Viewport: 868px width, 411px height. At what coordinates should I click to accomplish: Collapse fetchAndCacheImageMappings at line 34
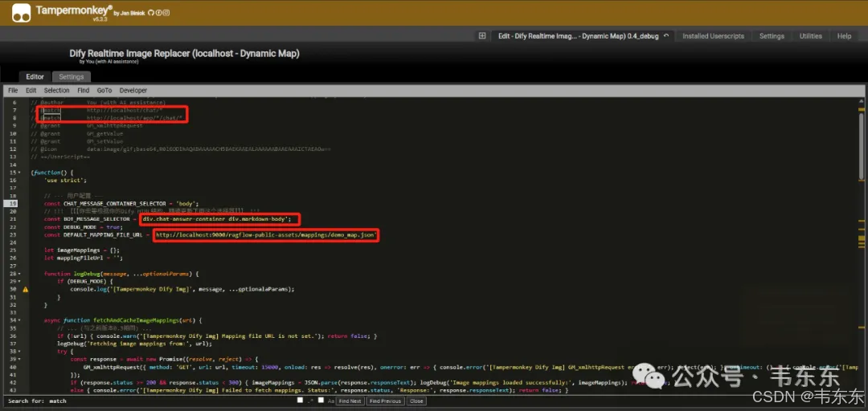point(20,320)
